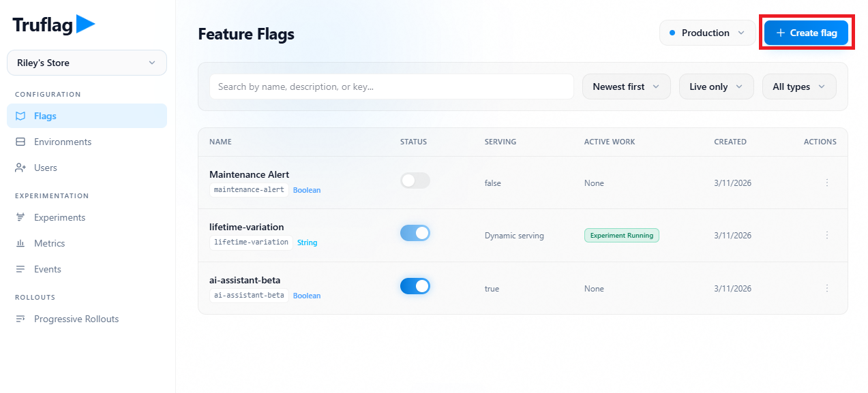The height and width of the screenshot is (393, 868).
Task: Select the Progressive Rollouts icon
Action: point(21,319)
